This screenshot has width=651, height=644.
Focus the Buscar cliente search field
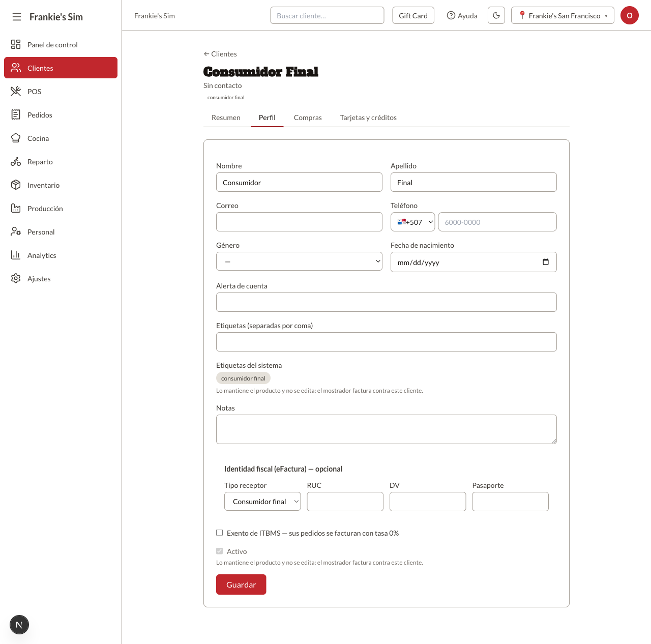tap(327, 15)
